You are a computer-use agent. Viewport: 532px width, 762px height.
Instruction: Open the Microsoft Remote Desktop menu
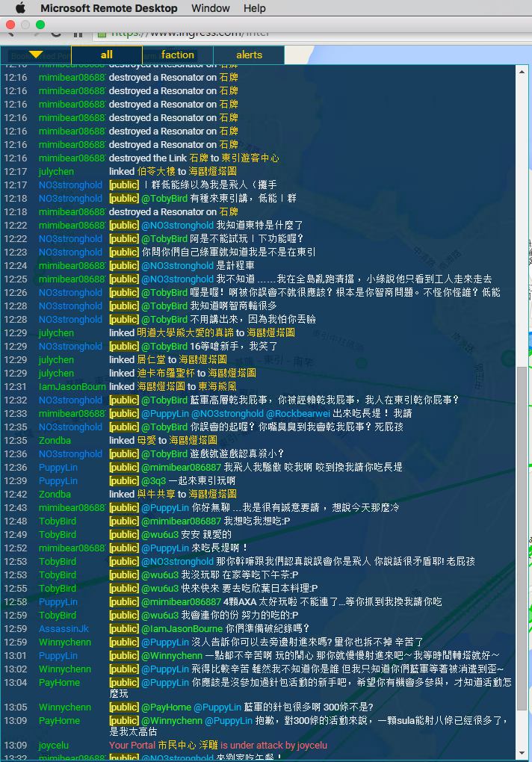[x=109, y=8]
